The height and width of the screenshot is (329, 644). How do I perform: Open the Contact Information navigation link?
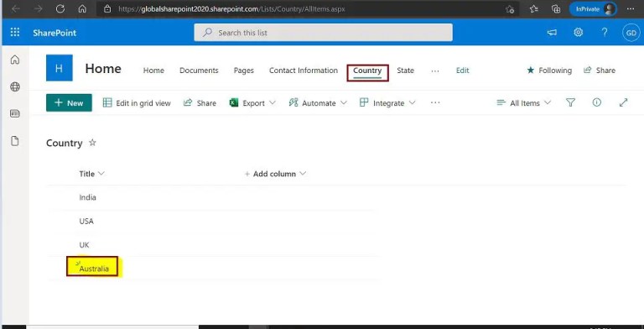click(x=304, y=70)
